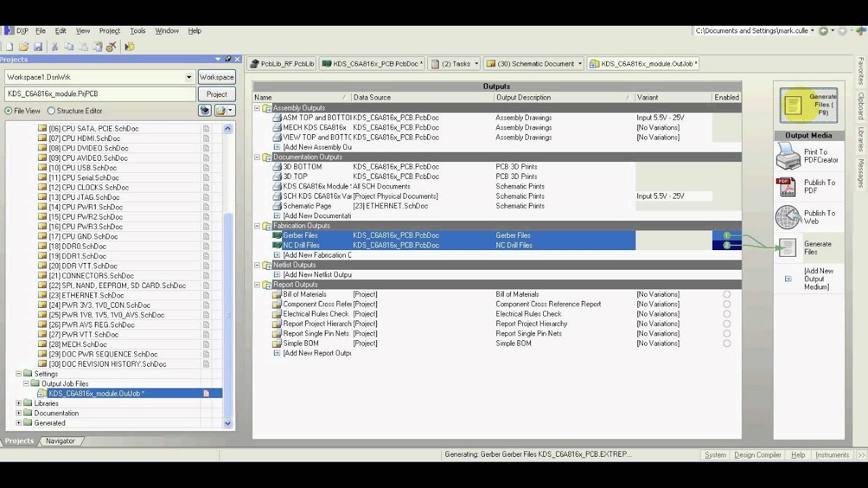Click the 3D BOTTOM output printer icon
868x488 pixels.
tap(277, 167)
